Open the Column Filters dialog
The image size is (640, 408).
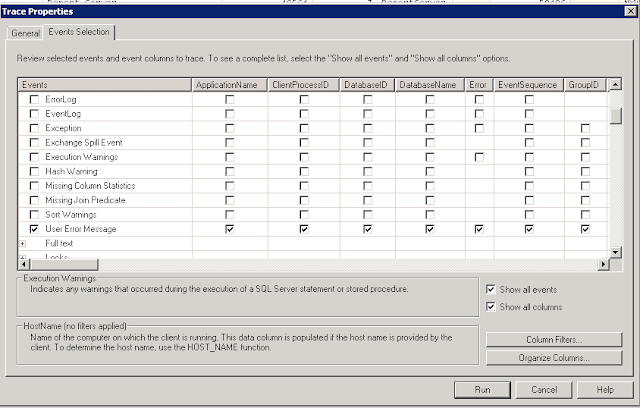(554, 339)
